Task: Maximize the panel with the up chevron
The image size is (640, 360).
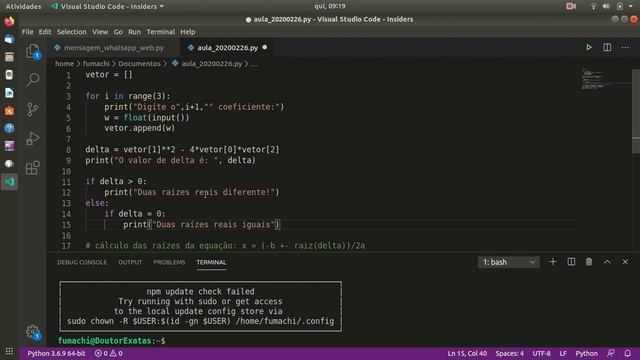Action: pos(607,262)
